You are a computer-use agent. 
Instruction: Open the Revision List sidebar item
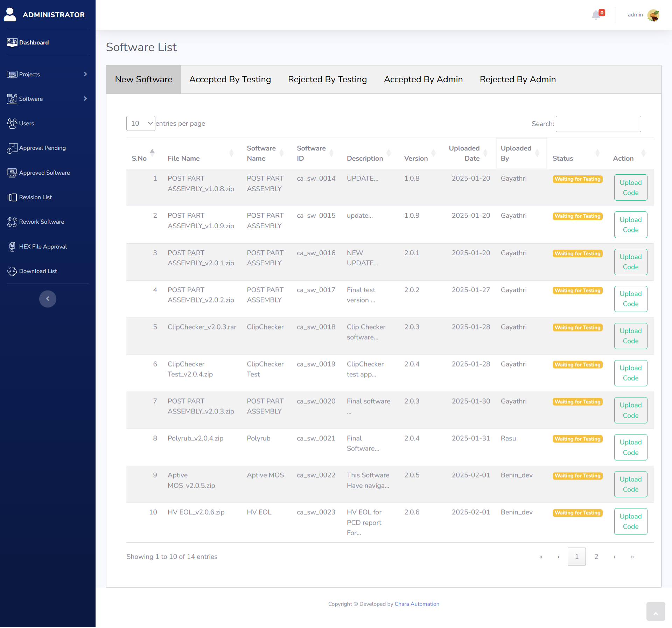(x=35, y=197)
